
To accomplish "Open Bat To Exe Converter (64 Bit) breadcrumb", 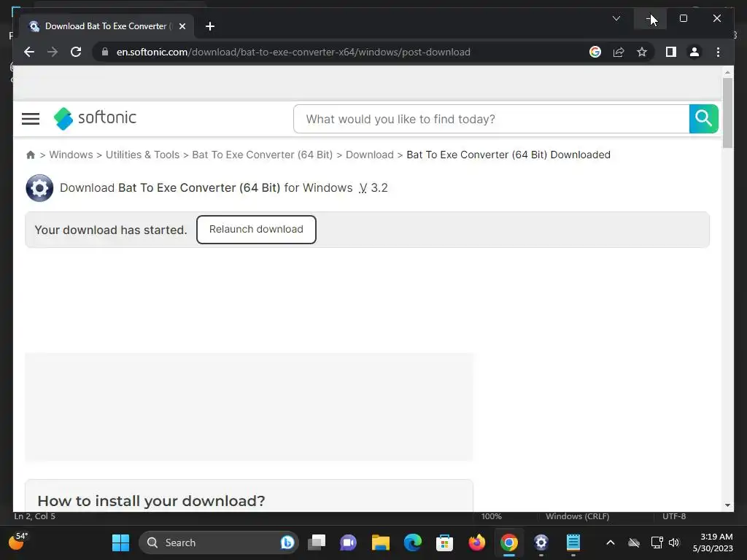I will pyautogui.click(x=262, y=155).
